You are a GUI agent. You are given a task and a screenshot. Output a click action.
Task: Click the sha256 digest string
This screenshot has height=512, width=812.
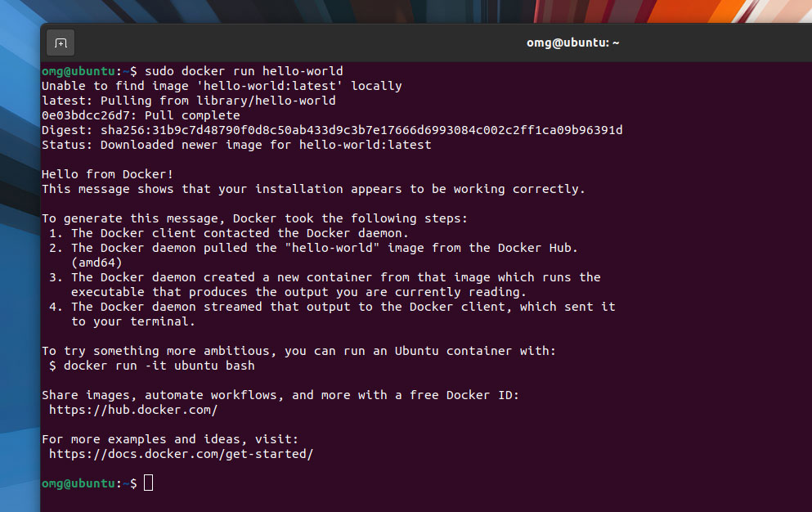(361, 130)
